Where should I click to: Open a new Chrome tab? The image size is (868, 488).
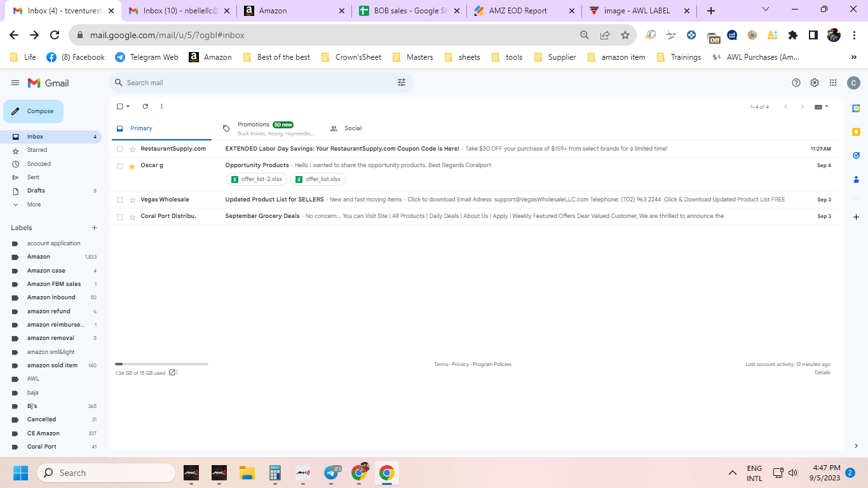click(x=711, y=11)
